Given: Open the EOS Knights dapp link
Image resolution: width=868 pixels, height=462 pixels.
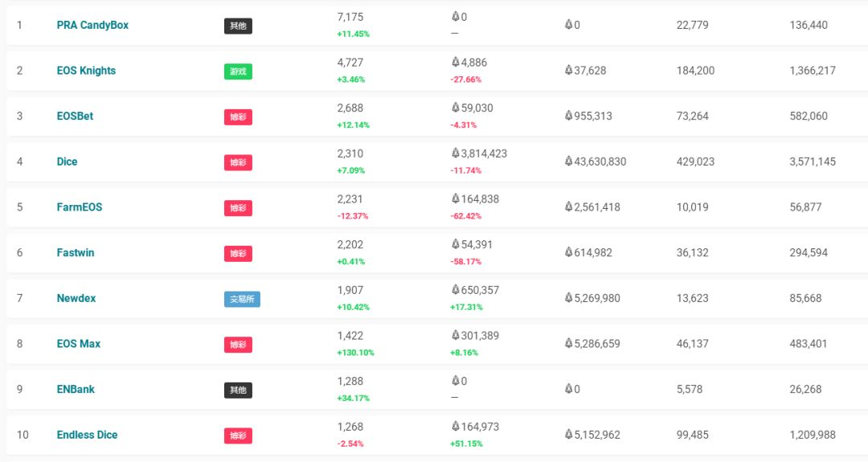Looking at the screenshot, I should [x=86, y=70].
